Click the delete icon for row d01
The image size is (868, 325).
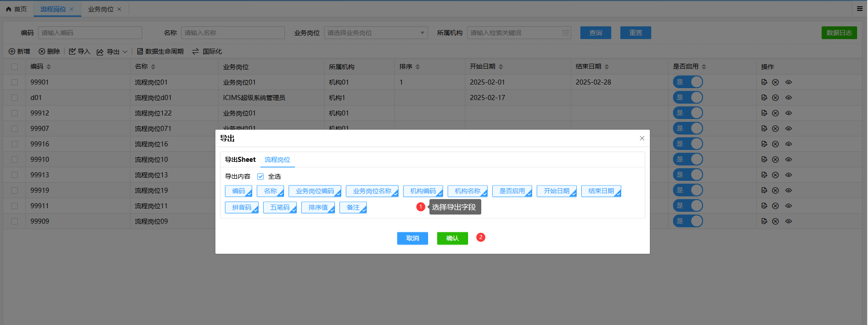coord(775,98)
